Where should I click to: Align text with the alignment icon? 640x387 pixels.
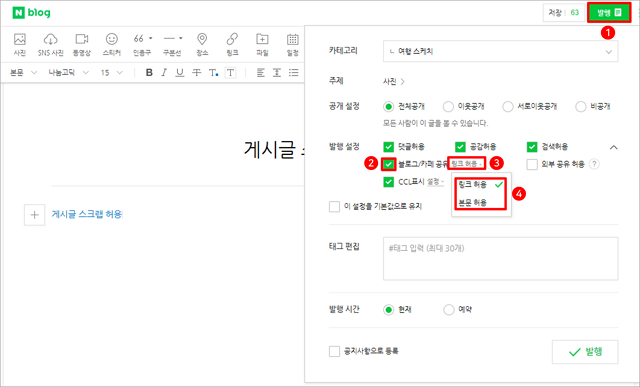coord(260,73)
